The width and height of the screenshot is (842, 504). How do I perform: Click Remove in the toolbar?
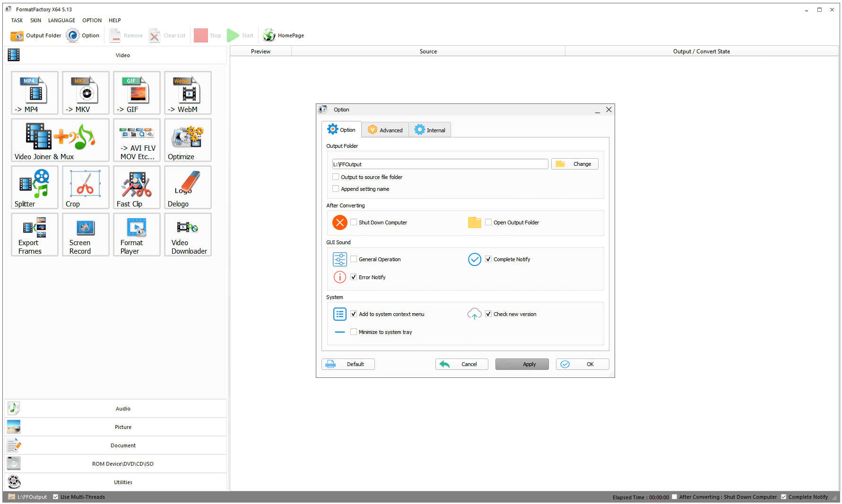point(126,35)
